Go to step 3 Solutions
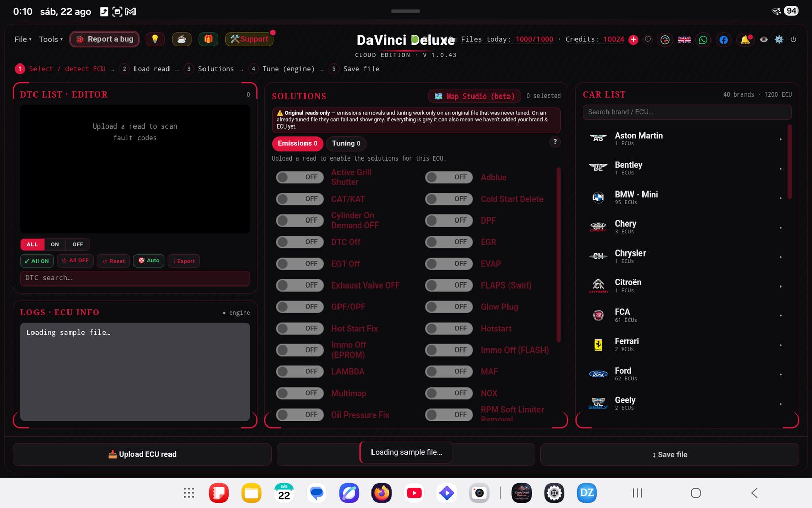This screenshot has width=812, height=508. pos(210,69)
